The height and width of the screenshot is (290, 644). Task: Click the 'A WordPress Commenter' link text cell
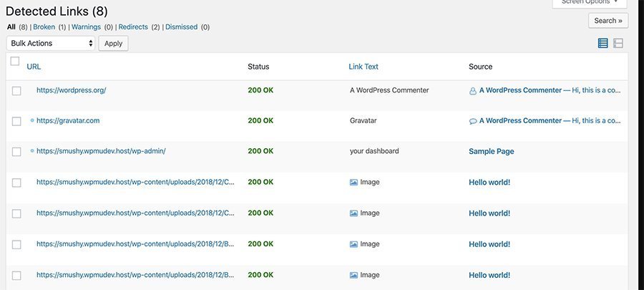click(389, 90)
